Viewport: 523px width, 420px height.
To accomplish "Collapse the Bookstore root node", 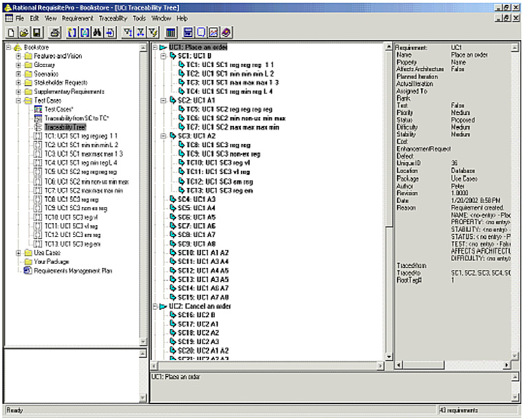I will point(9,48).
